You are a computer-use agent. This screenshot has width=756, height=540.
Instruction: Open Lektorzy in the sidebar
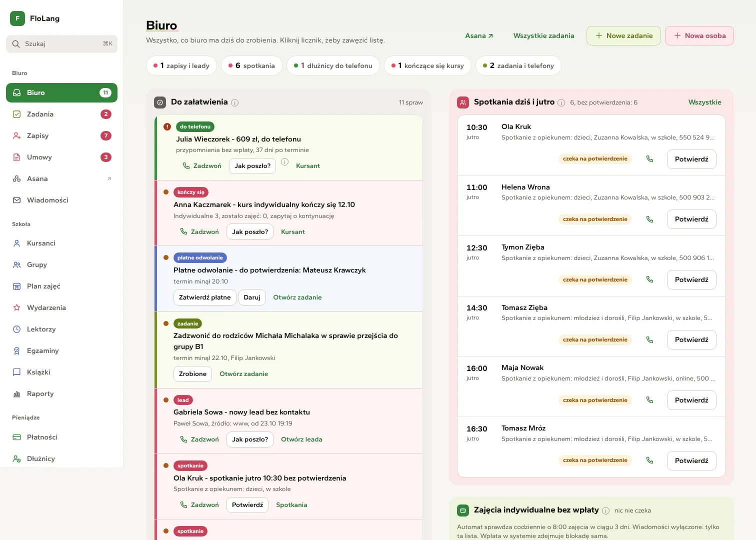61,329
